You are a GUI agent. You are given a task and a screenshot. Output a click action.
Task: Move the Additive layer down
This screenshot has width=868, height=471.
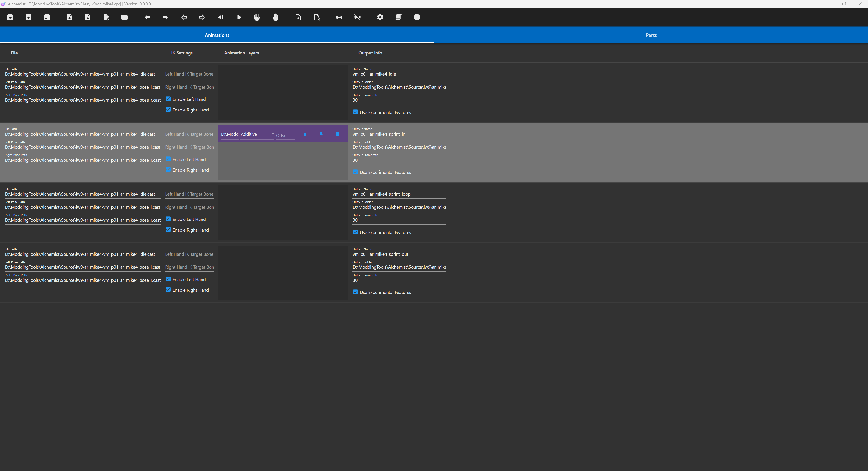(321, 134)
